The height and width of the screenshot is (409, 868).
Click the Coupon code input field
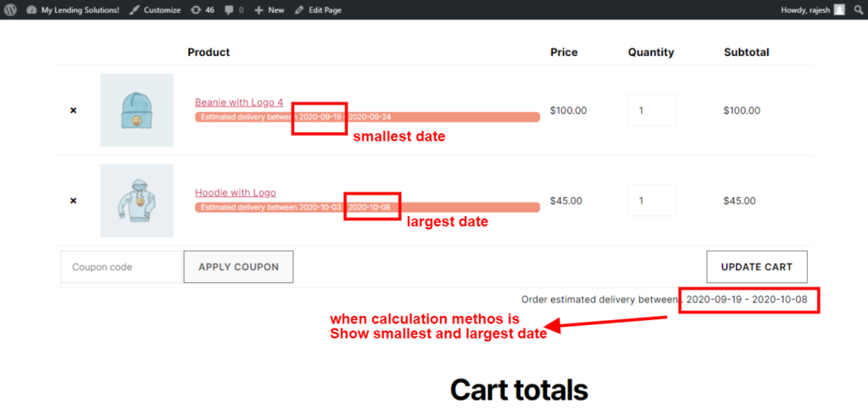tap(121, 267)
